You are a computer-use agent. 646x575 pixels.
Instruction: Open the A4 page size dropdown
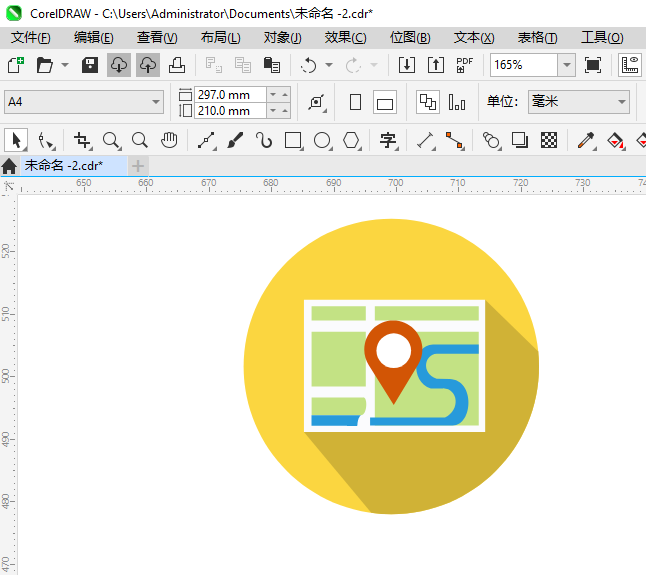pyautogui.click(x=84, y=102)
